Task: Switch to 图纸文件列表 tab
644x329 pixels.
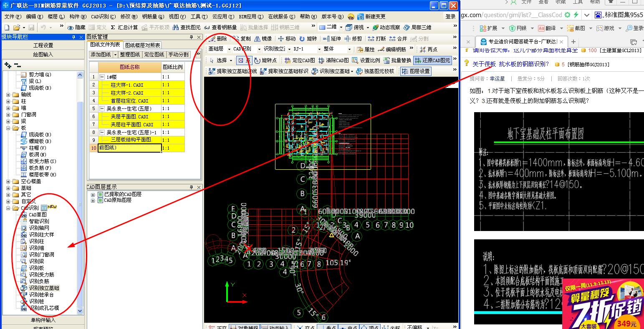Action: click(x=105, y=45)
